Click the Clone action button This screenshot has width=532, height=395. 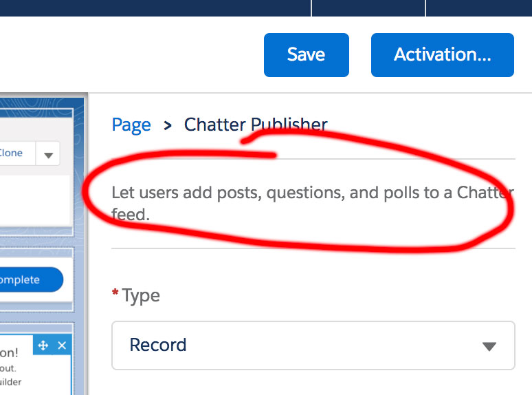(11, 153)
